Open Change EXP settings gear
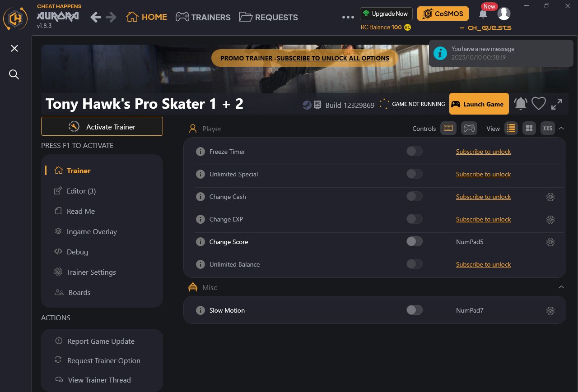 coord(550,220)
